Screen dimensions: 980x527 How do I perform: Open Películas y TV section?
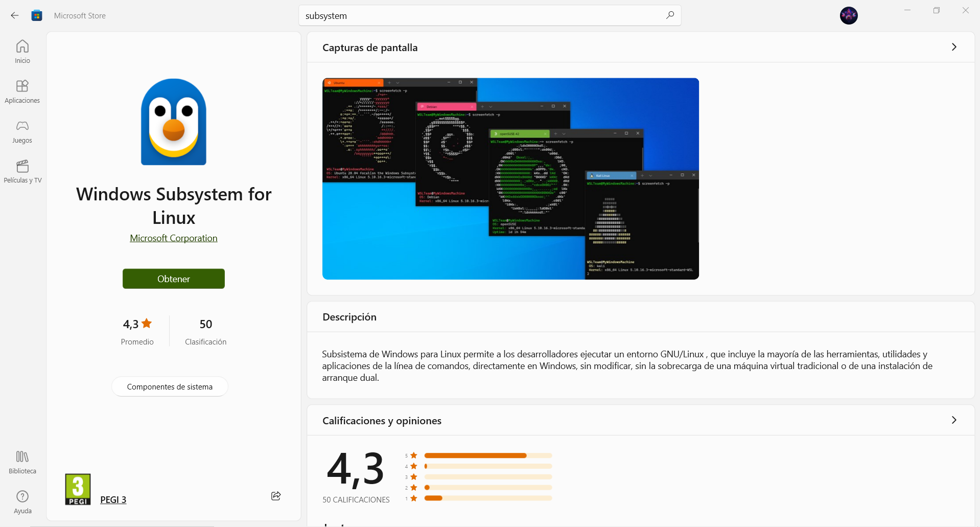22,171
